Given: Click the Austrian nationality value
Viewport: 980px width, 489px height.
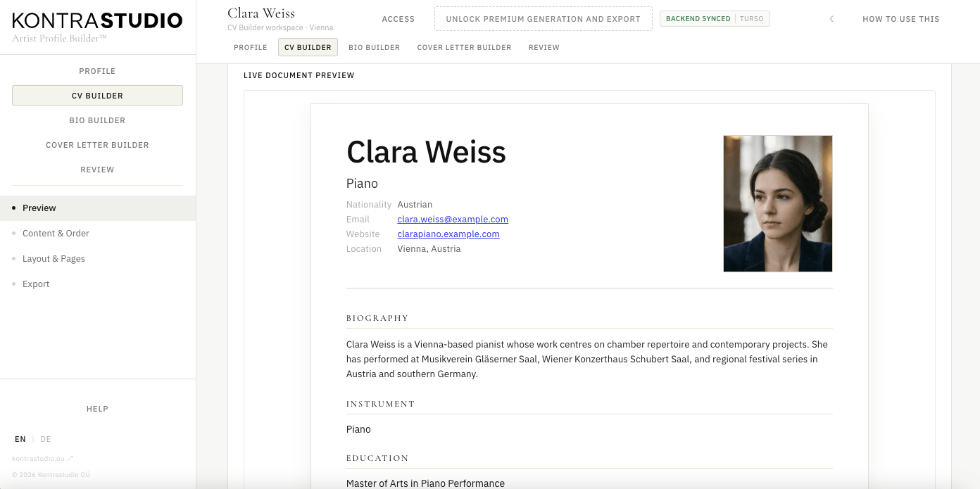Looking at the screenshot, I should coord(415,205).
